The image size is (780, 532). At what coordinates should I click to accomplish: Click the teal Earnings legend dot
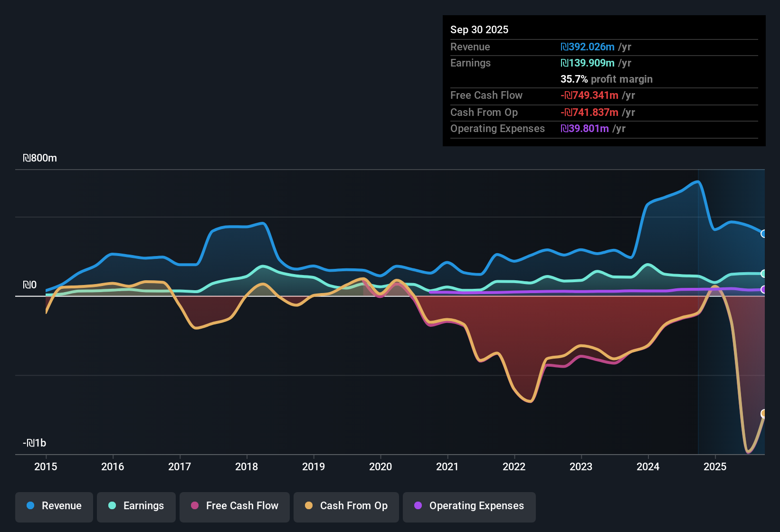coord(112,506)
